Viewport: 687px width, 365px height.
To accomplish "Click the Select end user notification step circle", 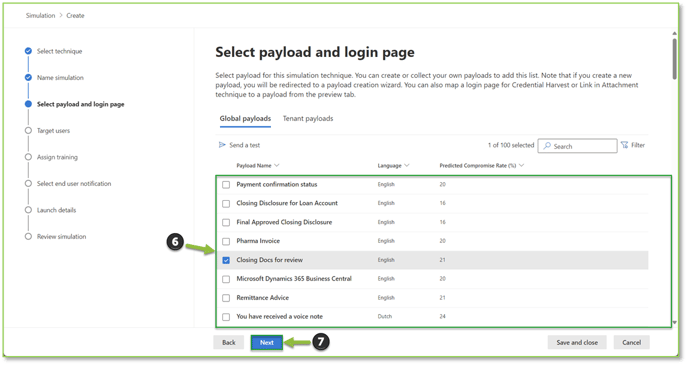I will click(28, 183).
